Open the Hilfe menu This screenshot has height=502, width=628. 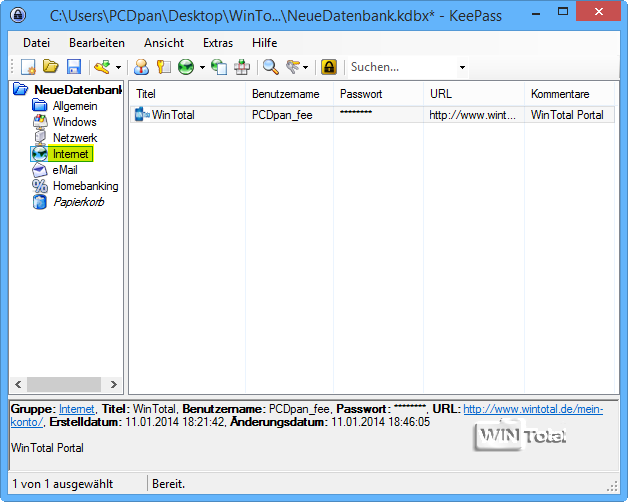[x=264, y=43]
